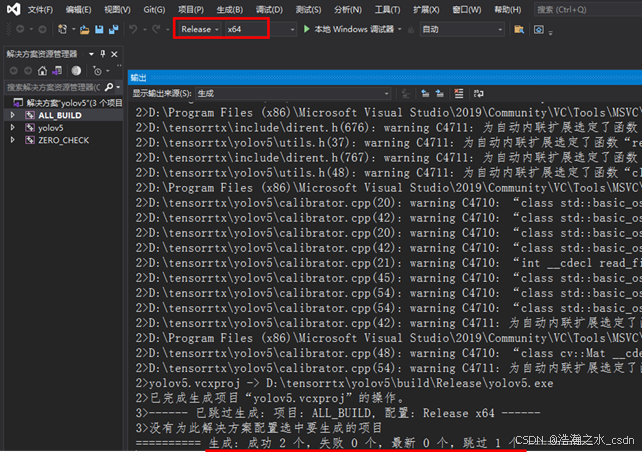
Task: Click the Visual Studio logo icon
Action: click(14, 9)
